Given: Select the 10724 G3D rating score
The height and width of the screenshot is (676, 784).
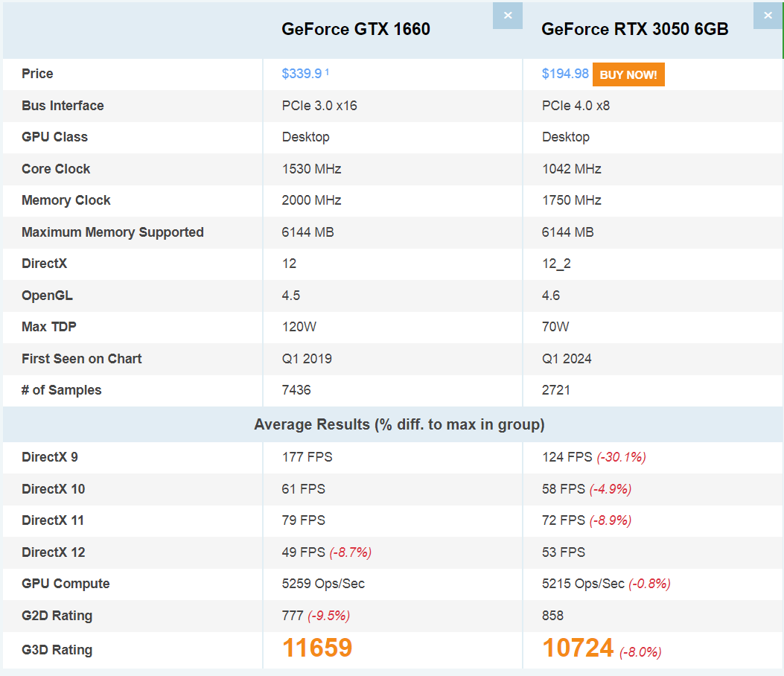Looking at the screenshot, I should click(x=578, y=648).
